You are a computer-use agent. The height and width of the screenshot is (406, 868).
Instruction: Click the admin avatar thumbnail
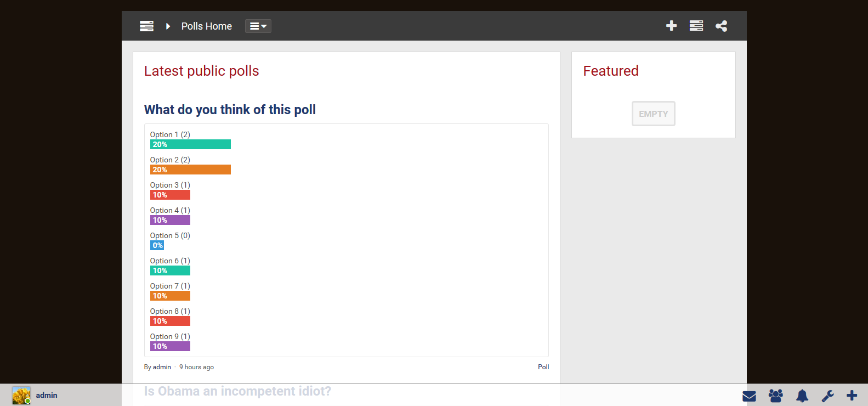pyautogui.click(x=21, y=395)
